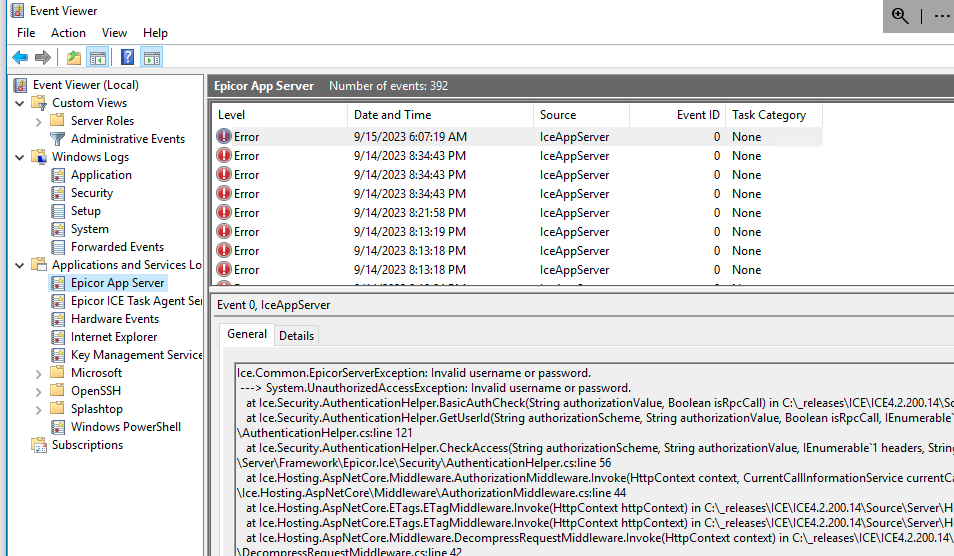Viewport: 954px width, 556px height.
Task: Click the 'Number of events: 392' header text
Action: click(x=388, y=86)
